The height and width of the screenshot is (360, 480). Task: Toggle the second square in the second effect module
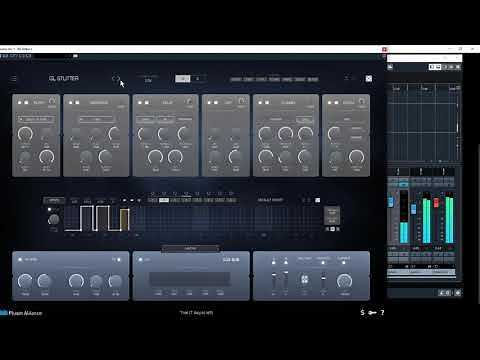(77, 102)
